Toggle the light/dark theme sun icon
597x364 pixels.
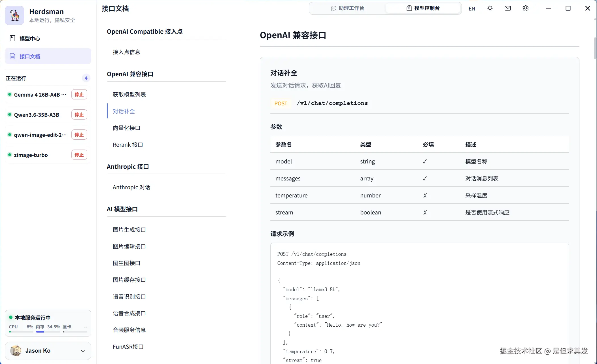pos(490,8)
